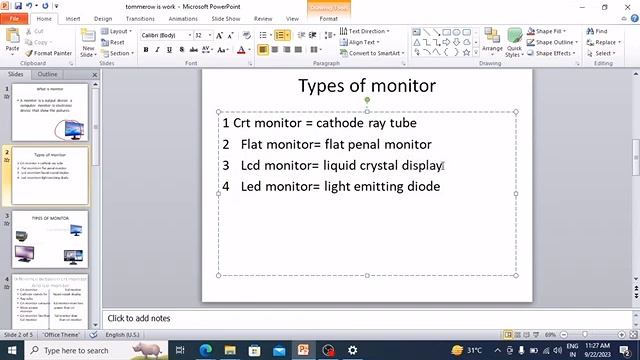
Task: Open Find in the Editing group
Action: [x=597, y=31]
